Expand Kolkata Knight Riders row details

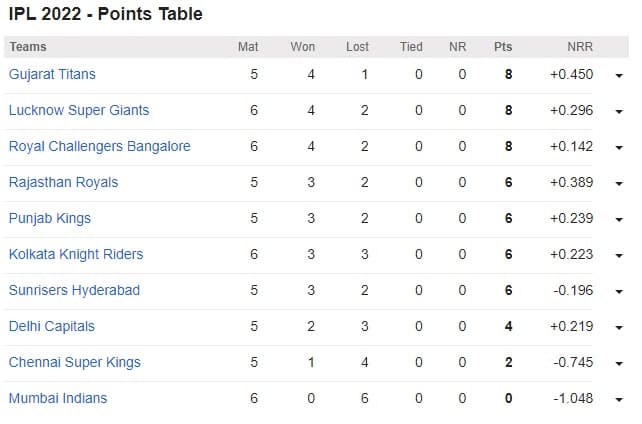pos(620,256)
